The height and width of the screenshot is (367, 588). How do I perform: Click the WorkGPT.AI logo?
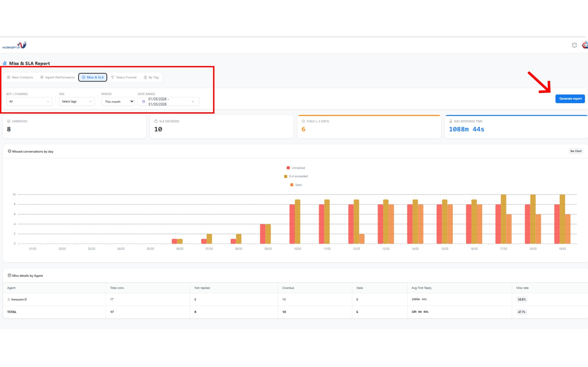tap(14, 45)
